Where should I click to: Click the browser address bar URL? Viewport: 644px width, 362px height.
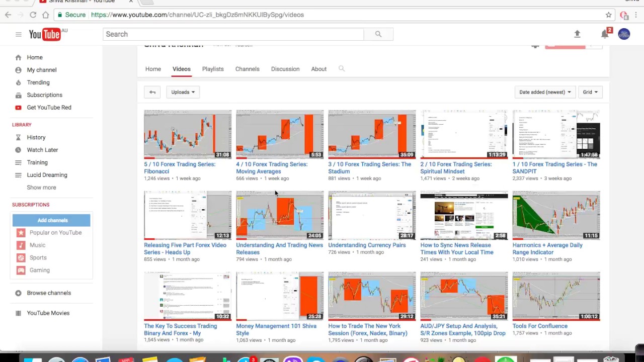(197, 15)
